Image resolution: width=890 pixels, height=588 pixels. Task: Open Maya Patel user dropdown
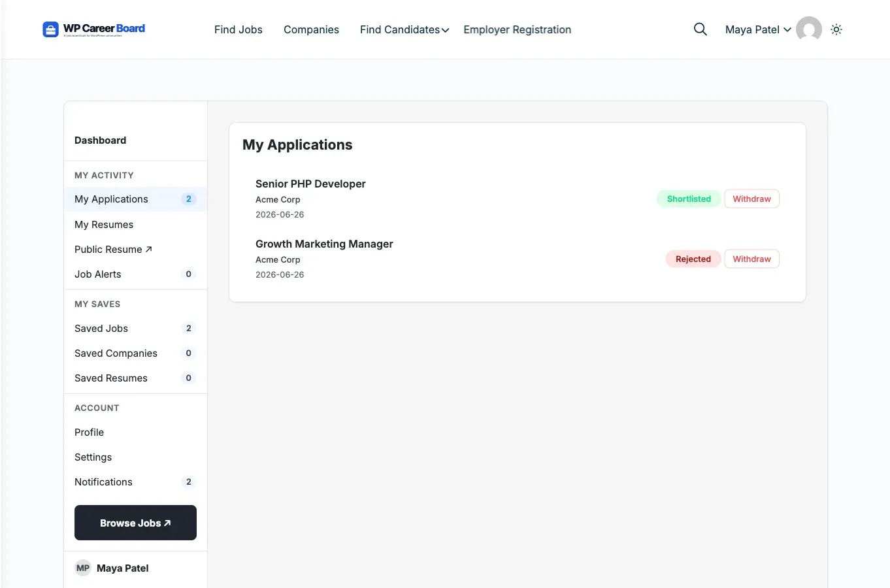pyautogui.click(x=758, y=29)
